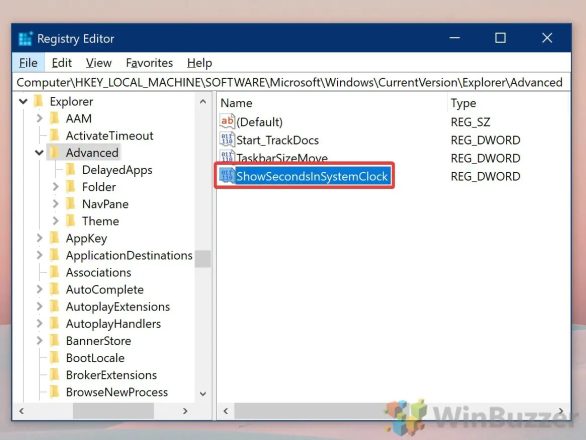This screenshot has width=586, height=440.
Task: Click the Registry Editor app icon in title bar
Action: click(25, 39)
